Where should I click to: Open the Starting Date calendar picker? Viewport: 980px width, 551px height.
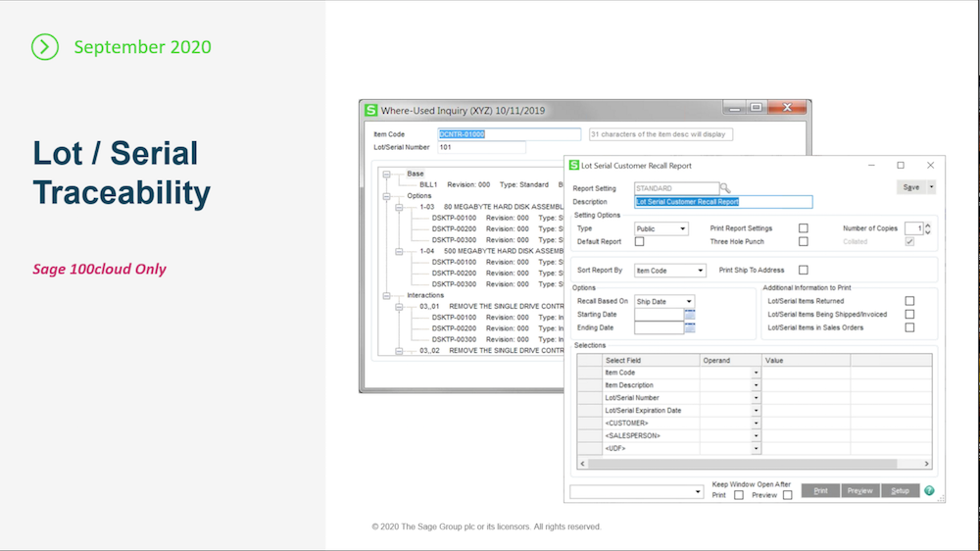[x=689, y=315]
